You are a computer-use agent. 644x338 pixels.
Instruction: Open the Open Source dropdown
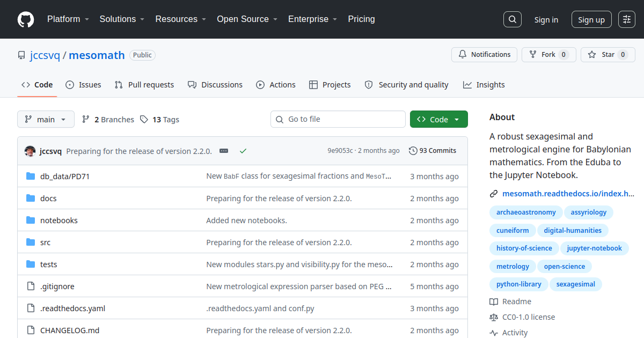click(x=247, y=19)
